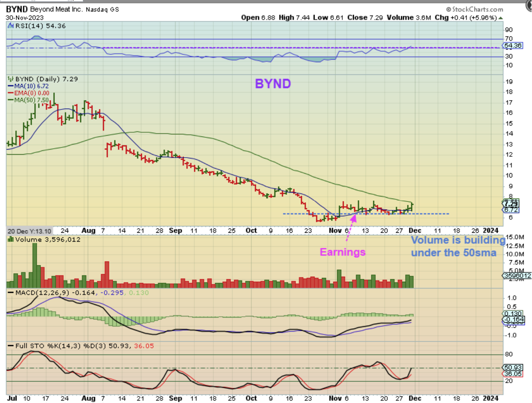Click the 'Volume 3,596,012' panel label
This screenshot has width=532, height=403.
(48, 240)
